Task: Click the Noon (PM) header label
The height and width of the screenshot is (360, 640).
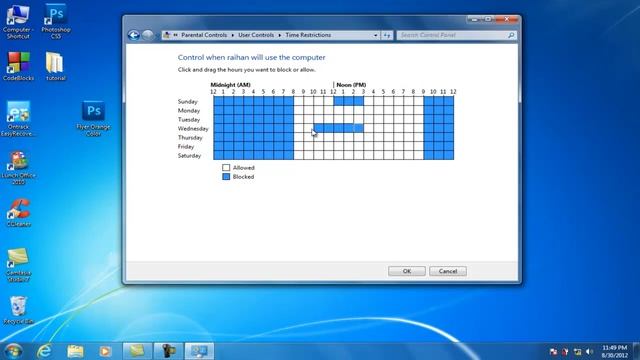Action: click(351, 85)
